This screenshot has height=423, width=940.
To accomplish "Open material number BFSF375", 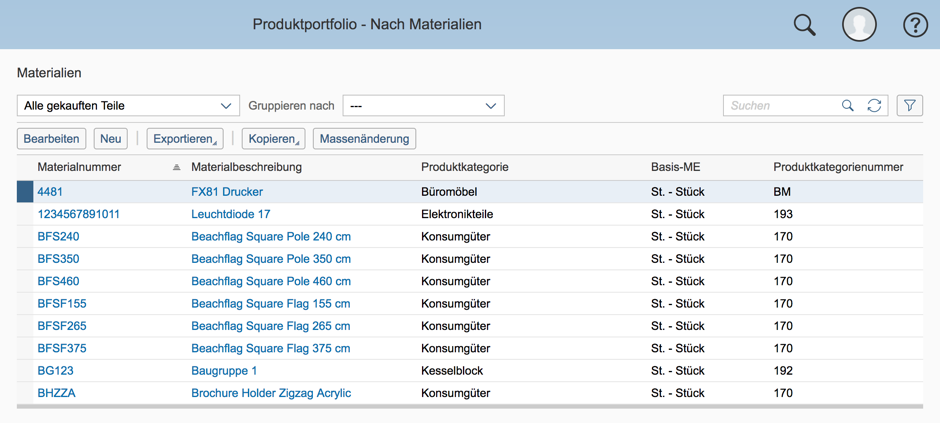I will pyautogui.click(x=62, y=348).
